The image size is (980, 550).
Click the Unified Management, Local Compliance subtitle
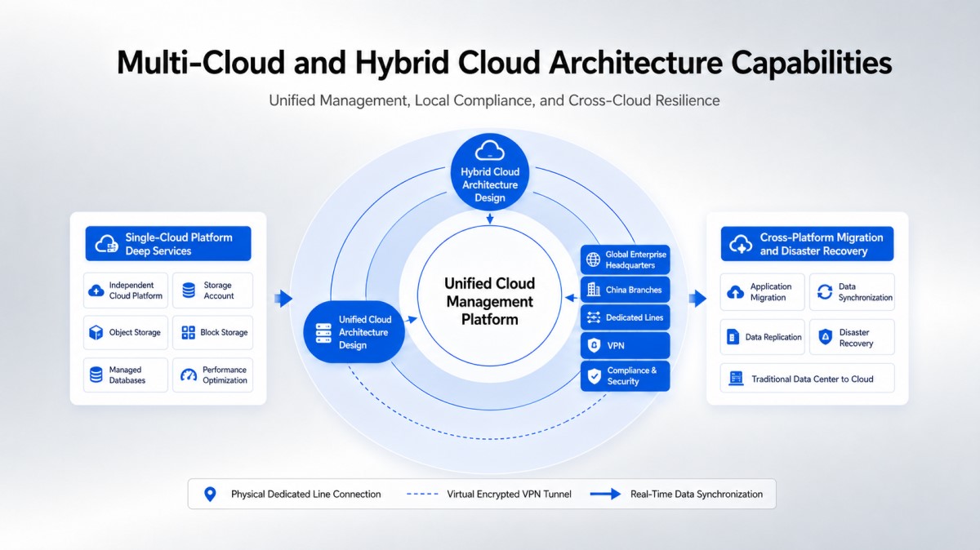[494, 100]
